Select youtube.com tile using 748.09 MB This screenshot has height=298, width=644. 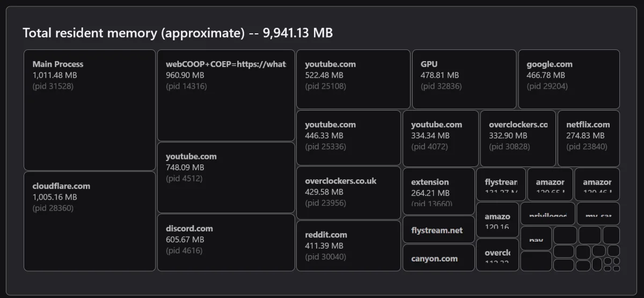coord(226,178)
